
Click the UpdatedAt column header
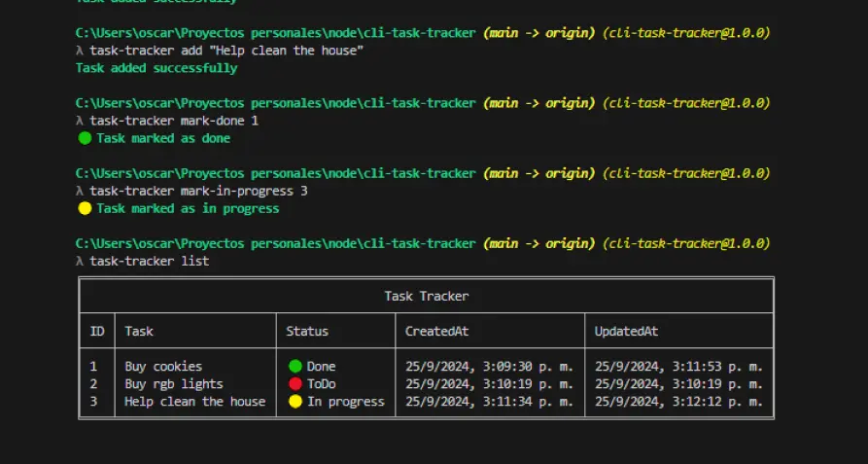tap(626, 331)
